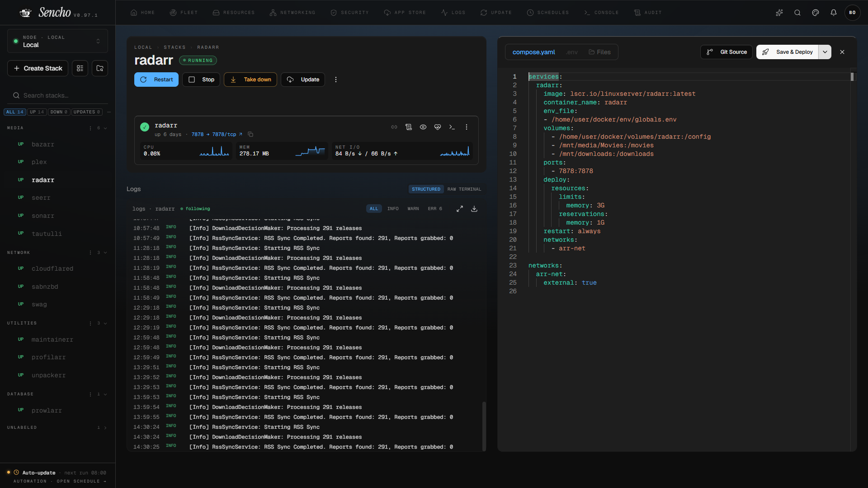Screen dimensions: 868x488
Task: Open Git Source settings
Action: click(x=726, y=52)
